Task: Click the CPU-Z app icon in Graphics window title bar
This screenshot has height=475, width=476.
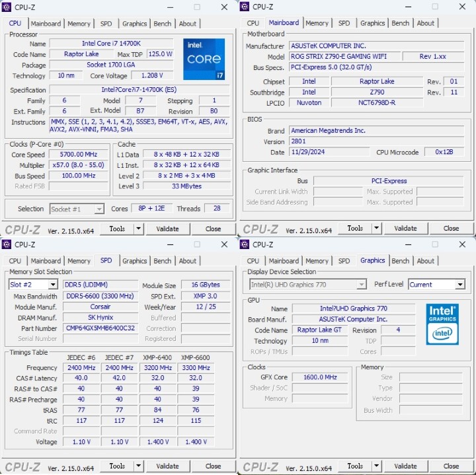Action: (245, 244)
